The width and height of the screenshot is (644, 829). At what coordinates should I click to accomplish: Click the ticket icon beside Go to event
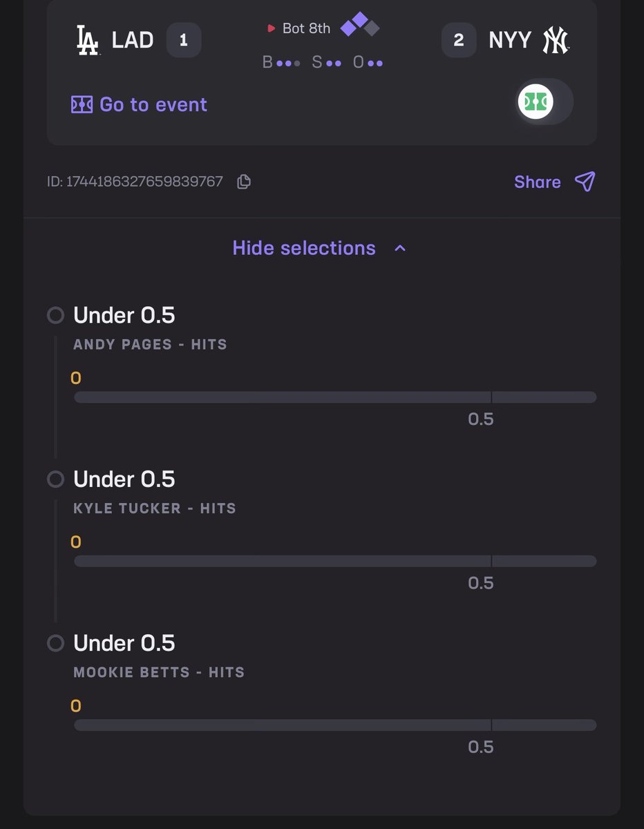click(82, 104)
